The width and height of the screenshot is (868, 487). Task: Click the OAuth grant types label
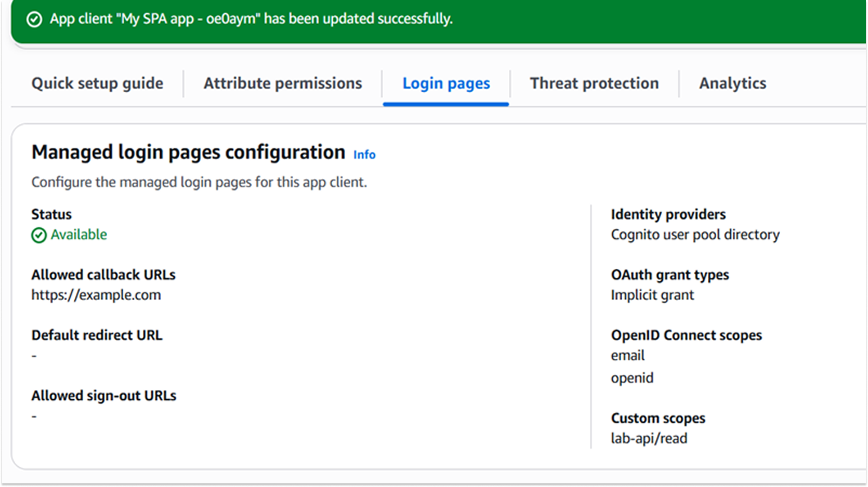pos(669,275)
